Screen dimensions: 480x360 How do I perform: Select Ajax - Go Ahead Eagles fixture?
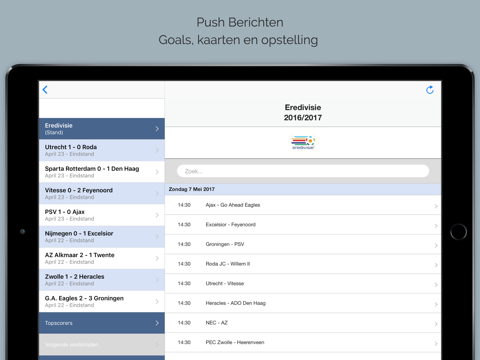tap(303, 205)
